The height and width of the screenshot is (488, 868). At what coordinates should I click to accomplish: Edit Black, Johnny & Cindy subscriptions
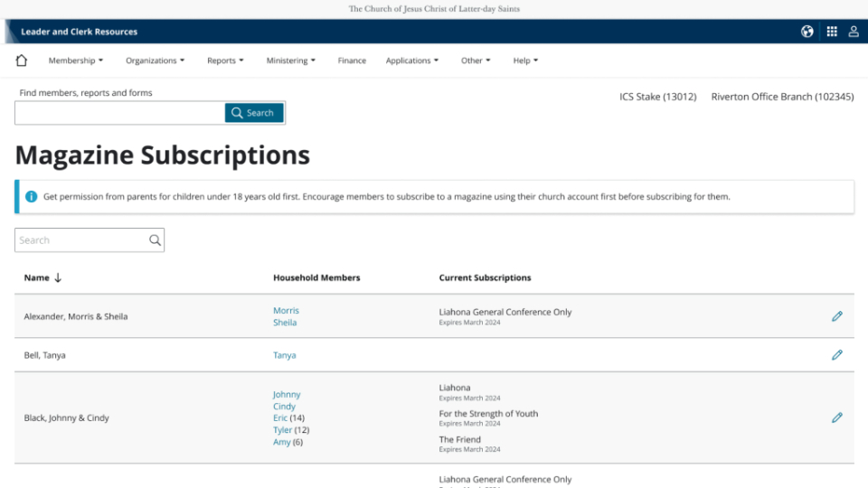836,418
